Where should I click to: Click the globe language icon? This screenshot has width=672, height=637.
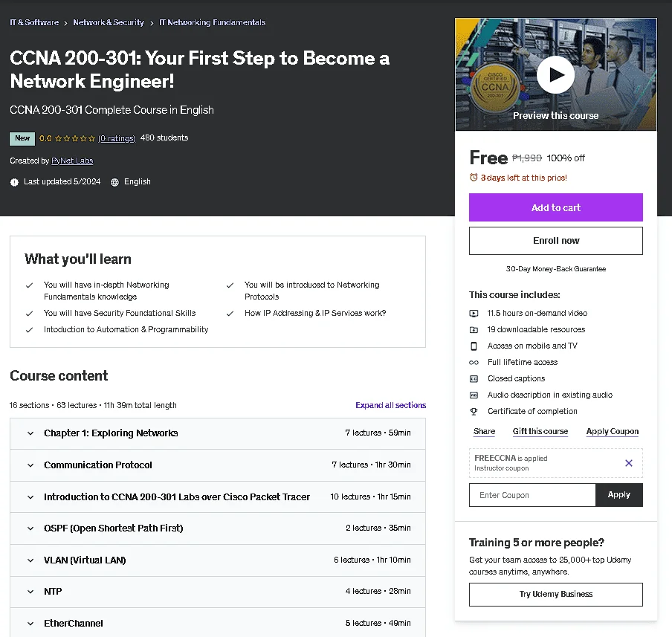(x=114, y=182)
